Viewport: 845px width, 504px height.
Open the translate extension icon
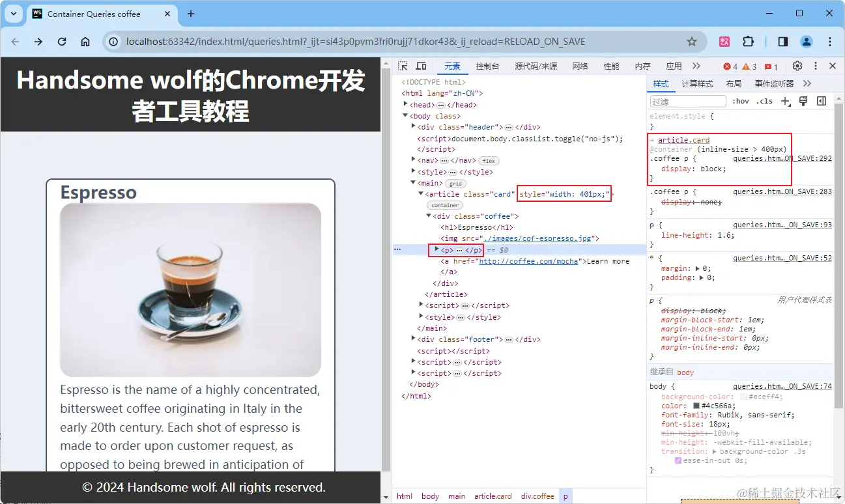(724, 42)
